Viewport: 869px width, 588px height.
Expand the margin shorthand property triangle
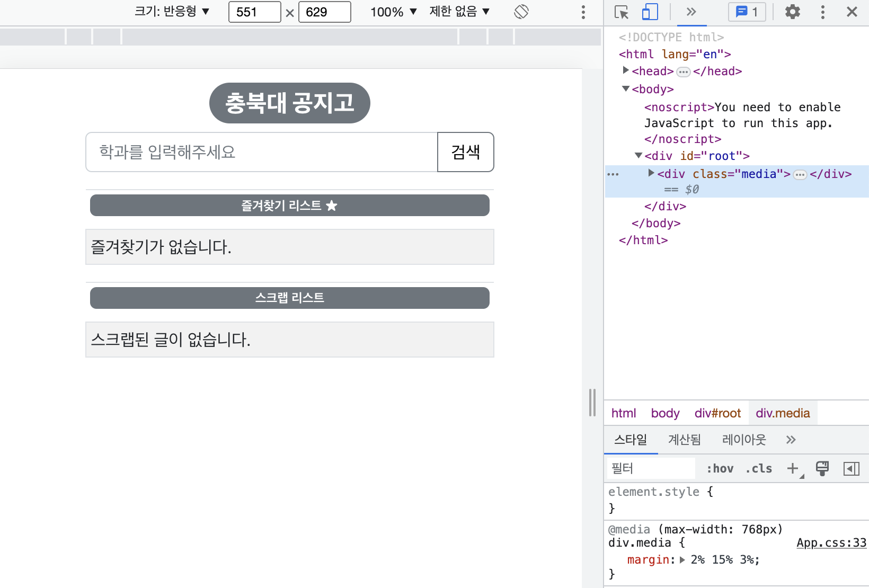[x=682, y=559]
